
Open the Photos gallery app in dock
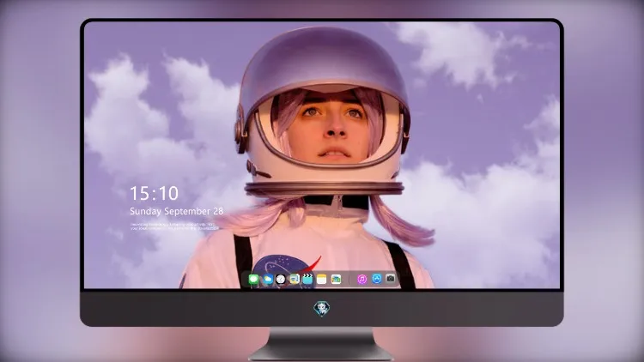336,280
